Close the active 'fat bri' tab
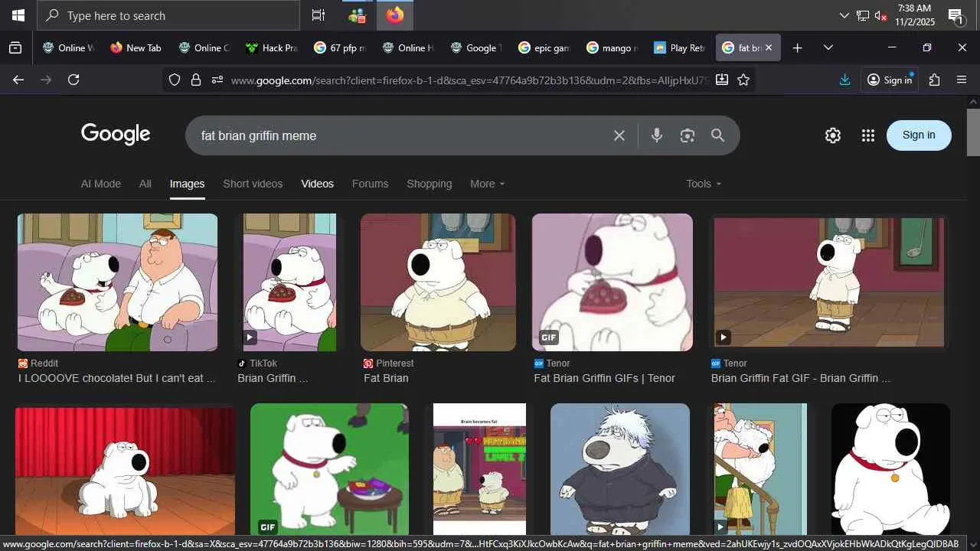 tap(769, 47)
